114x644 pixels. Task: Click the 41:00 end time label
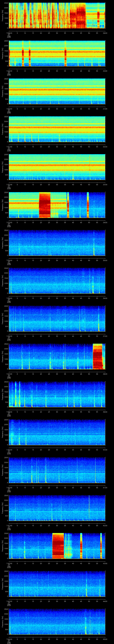[105, 487]
